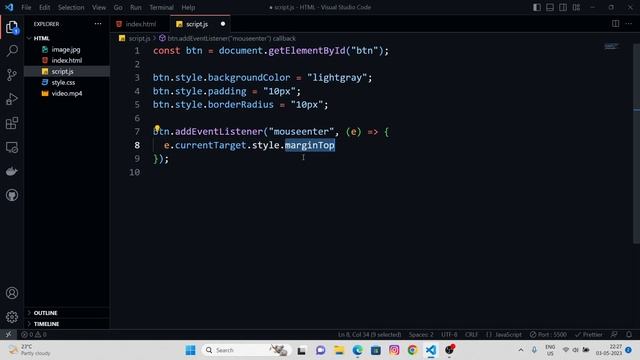
Task: Open the Edit menu
Action: [x=44, y=7]
